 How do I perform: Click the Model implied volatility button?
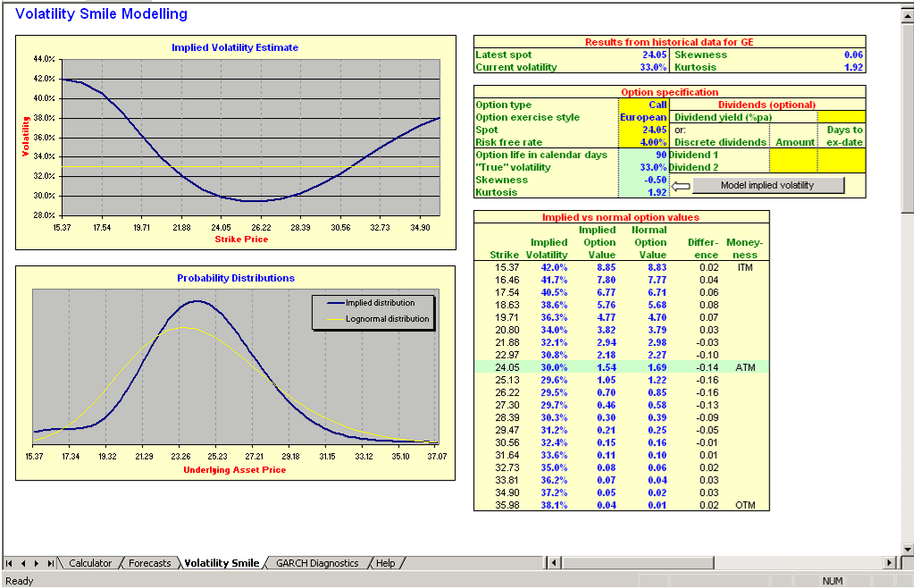tap(767, 185)
